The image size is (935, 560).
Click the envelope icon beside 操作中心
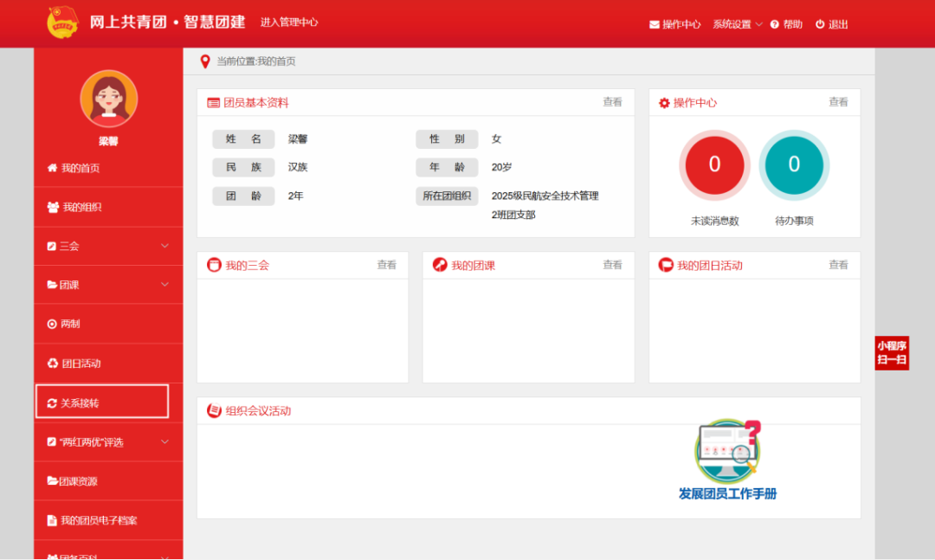pyautogui.click(x=654, y=24)
